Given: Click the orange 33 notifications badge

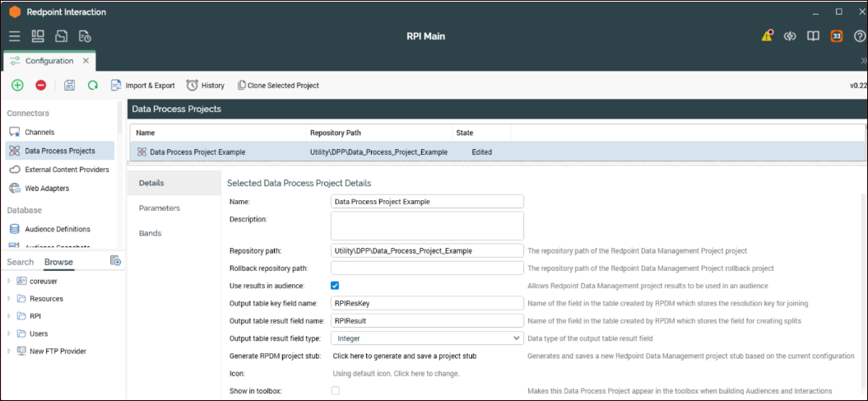Looking at the screenshot, I should [x=837, y=36].
